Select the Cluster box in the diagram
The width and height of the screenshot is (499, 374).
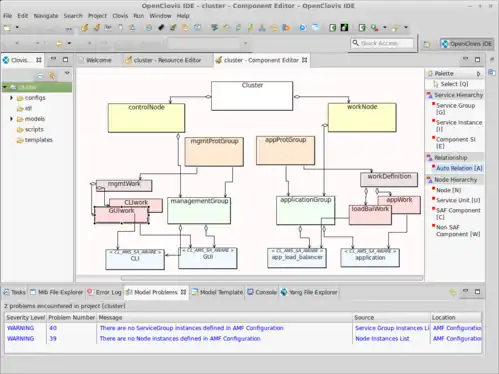(252, 96)
